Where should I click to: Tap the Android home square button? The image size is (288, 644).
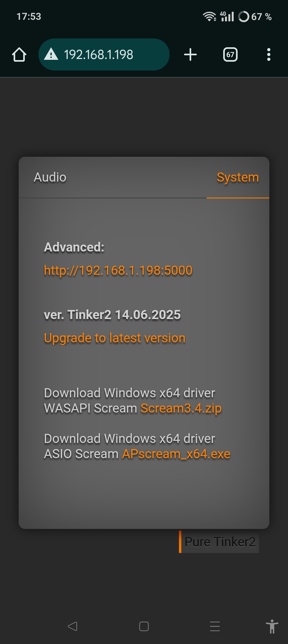tap(144, 626)
